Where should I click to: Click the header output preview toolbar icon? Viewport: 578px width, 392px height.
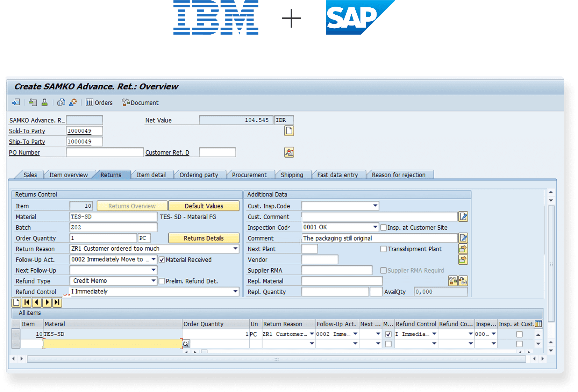[33, 102]
